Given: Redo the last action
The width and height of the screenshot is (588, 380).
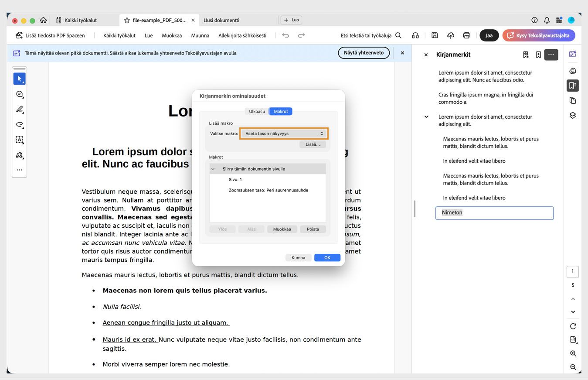Looking at the screenshot, I should 301,35.
